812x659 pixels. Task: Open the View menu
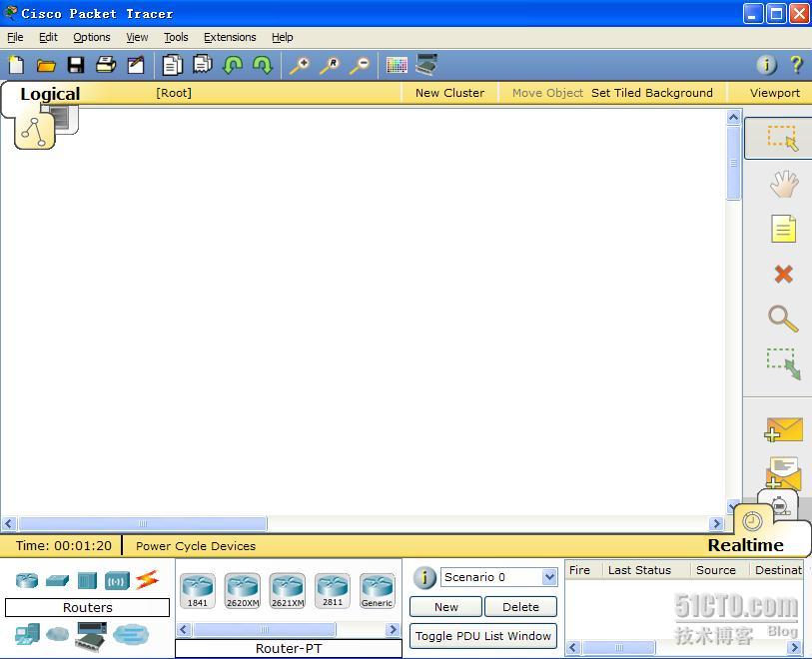tap(137, 37)
